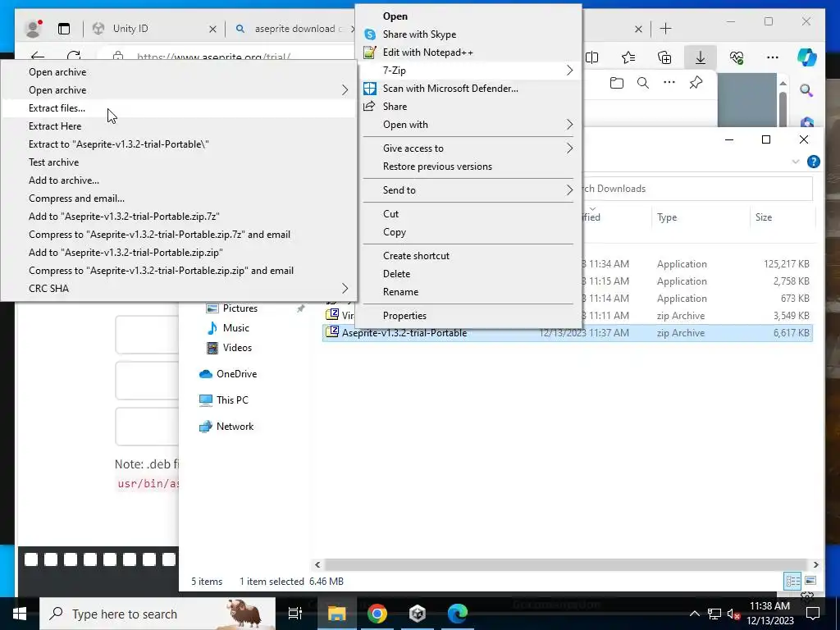Open more options in downloads panel
840x630 pixels.
(x=669, y=83)
